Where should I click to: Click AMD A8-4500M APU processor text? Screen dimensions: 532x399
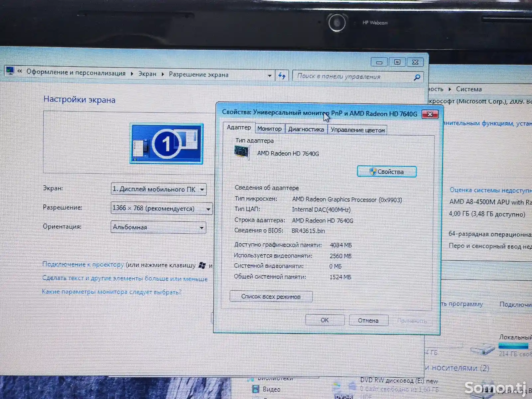(x=491, y=202)
